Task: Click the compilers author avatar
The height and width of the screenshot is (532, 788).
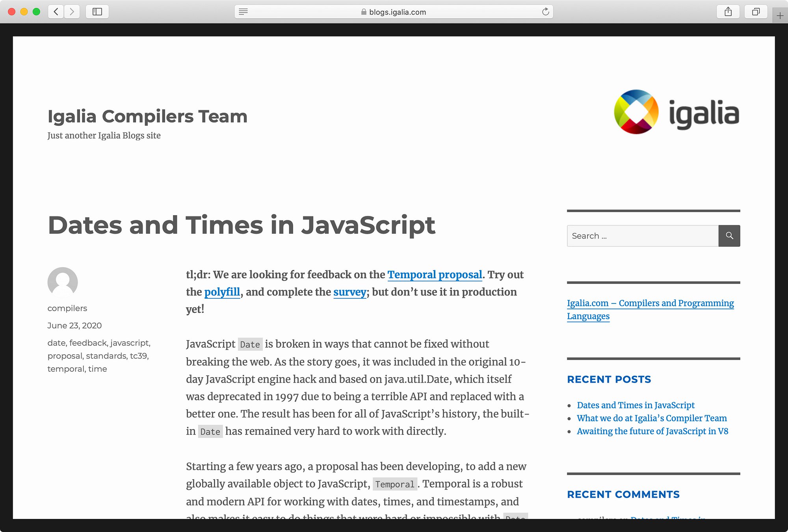Action: pos(63,282)
